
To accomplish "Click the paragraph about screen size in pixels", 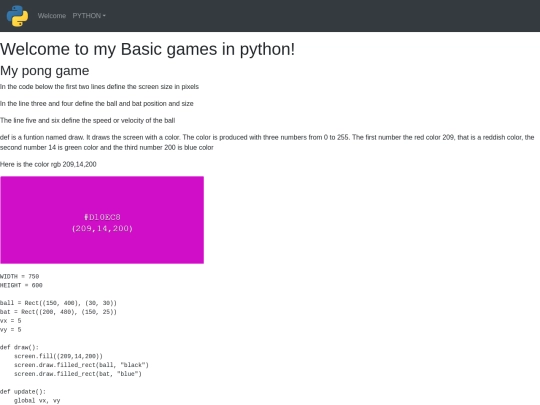I will 99,87.
